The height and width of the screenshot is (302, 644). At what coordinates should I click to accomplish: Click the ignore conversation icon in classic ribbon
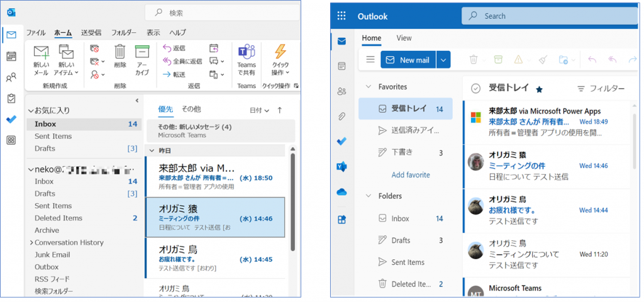pyautogui.click(x=94, y=48)
